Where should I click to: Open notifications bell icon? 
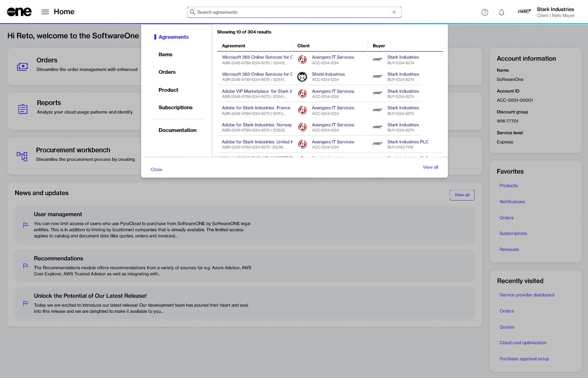(x=501, y=12)
